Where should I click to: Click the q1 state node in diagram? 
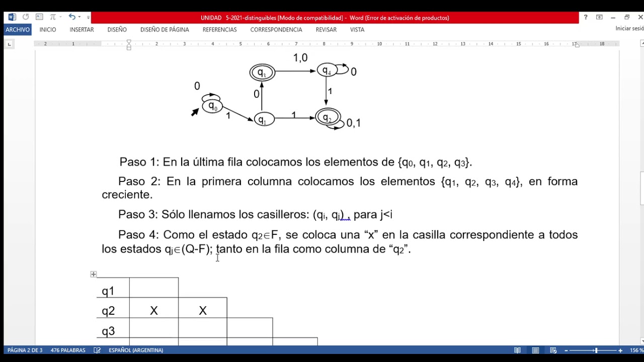coord(264,119)
